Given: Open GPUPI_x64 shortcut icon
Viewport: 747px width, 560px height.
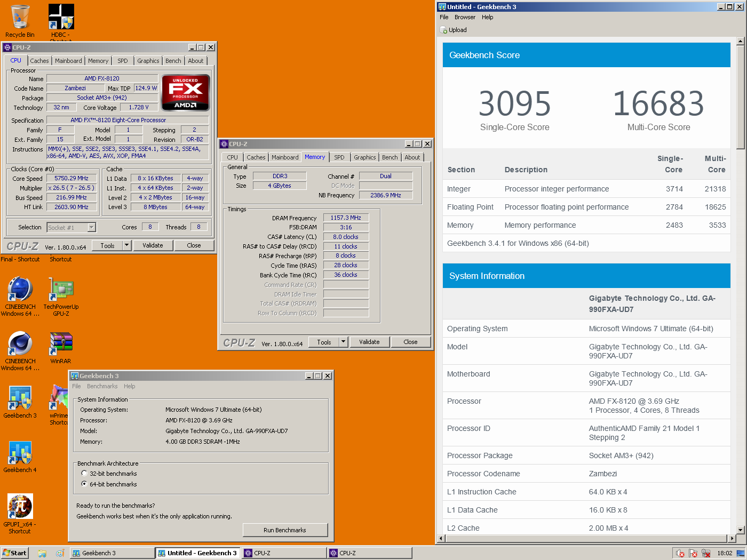Looking at the screenshot, I should click(x=20, y=513).
